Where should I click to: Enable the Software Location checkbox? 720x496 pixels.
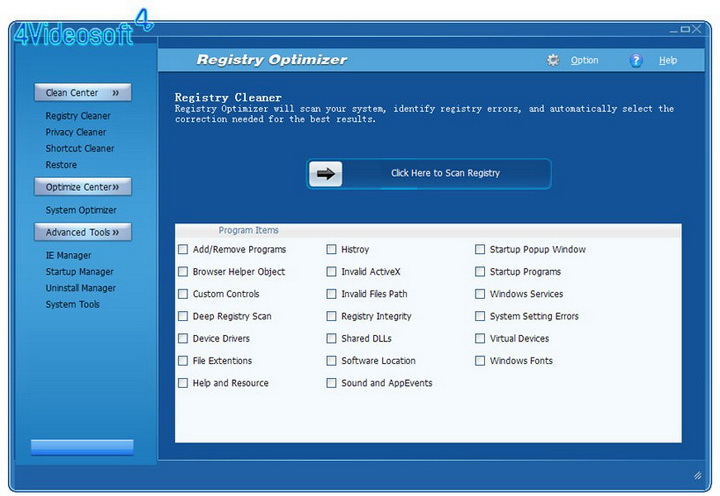click(331, 361)
